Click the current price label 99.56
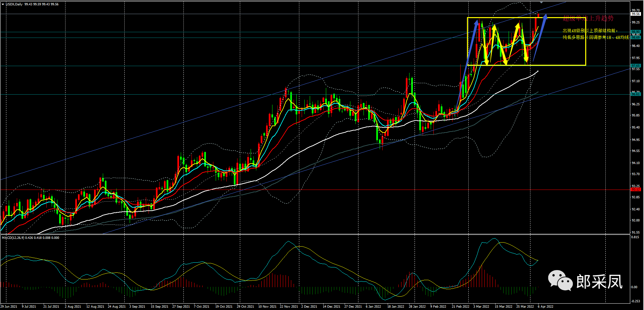Image resolution: width=644 pixels, height=310 pixels. pyautogui.click(x=636, y=14)
